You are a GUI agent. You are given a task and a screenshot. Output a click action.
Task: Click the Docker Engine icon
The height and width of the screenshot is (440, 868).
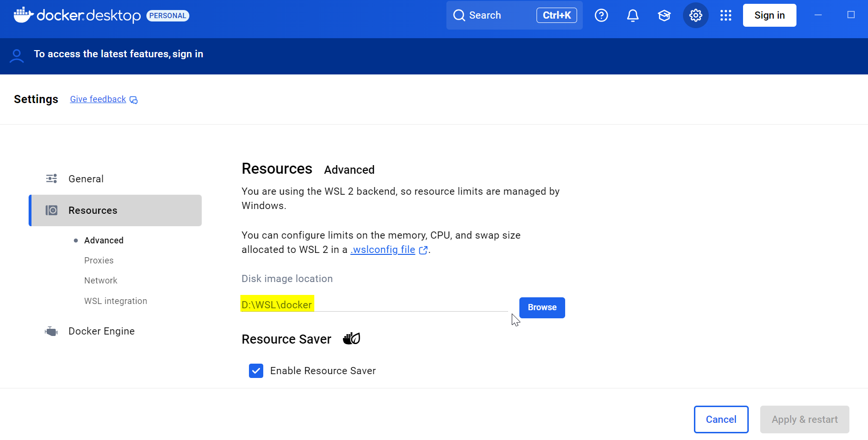51,331
